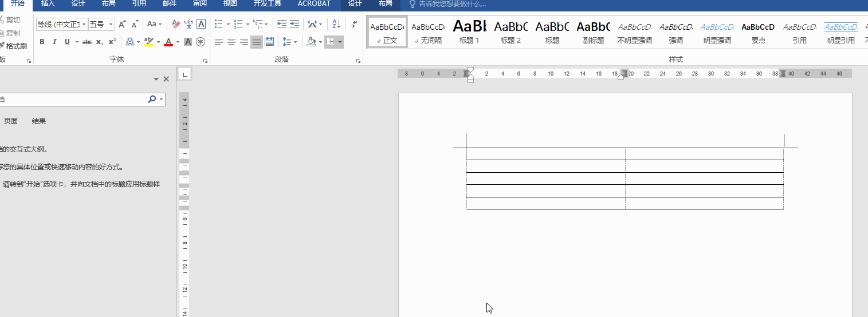Switch to 页面 tab in navigation pane
The width and height of the screenshot is (868, 317).
[11, 121]
